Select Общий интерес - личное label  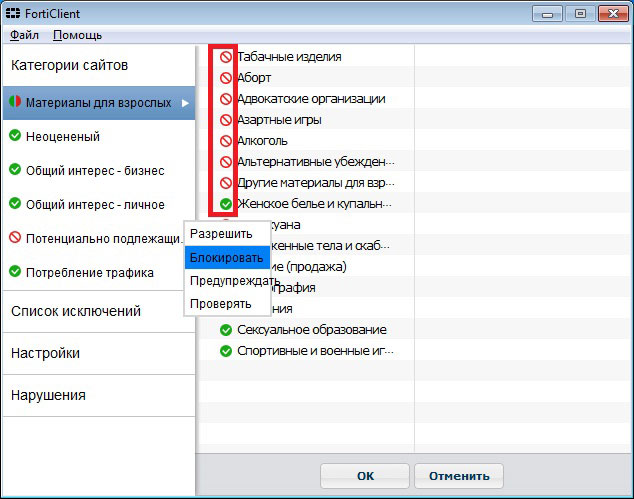(95, 205)
